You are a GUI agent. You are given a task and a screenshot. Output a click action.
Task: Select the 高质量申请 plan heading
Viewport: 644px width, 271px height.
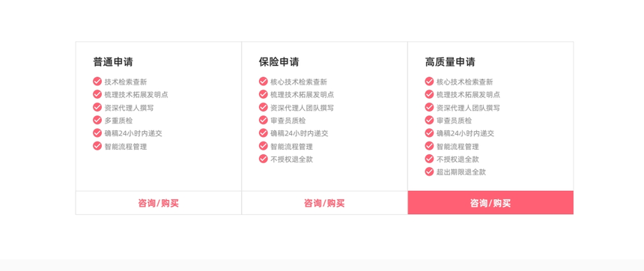point(450,62)
